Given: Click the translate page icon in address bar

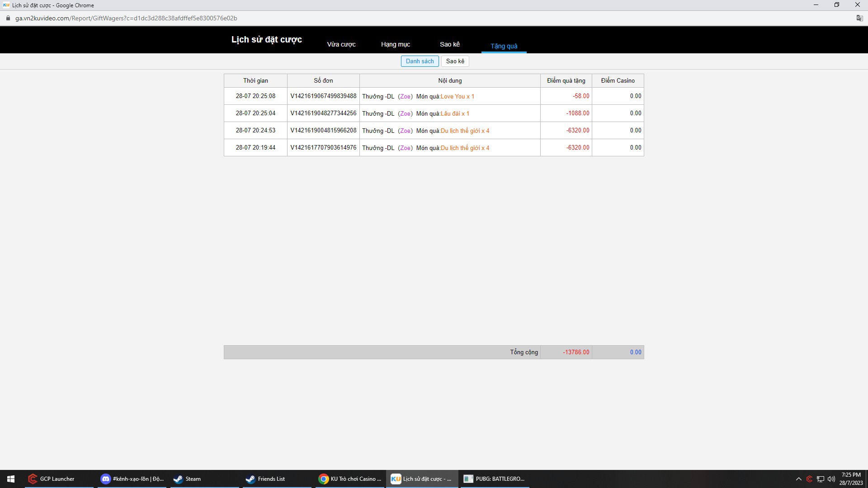Looking at the screenshot, I should pyautogui.click(x=859, y=18).
